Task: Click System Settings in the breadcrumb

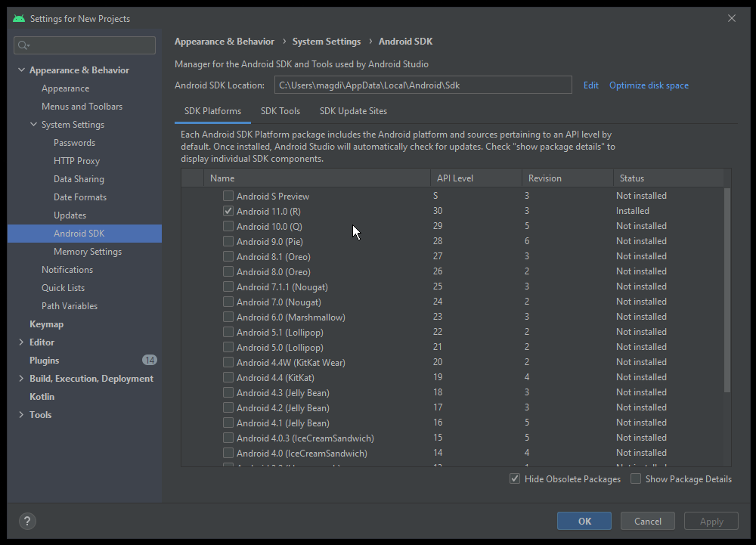Action: click(x=327, y=42)
